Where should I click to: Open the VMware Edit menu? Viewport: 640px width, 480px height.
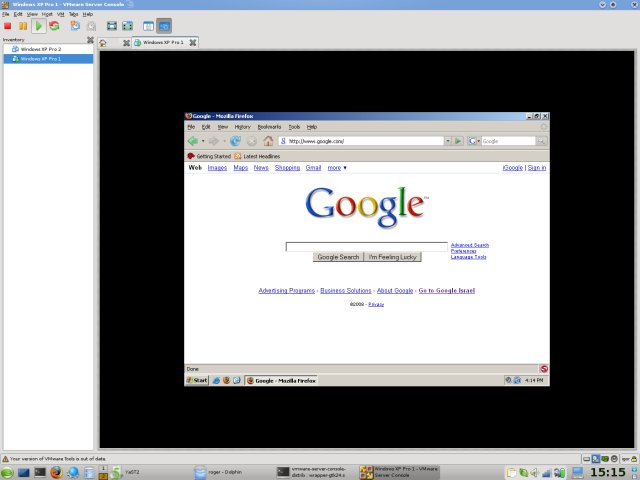[x=18, y=14]
